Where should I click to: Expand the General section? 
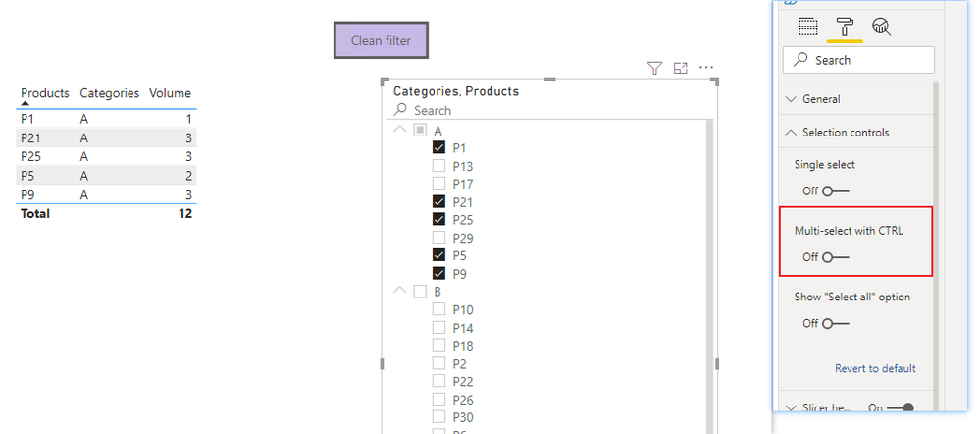[792, 99]
